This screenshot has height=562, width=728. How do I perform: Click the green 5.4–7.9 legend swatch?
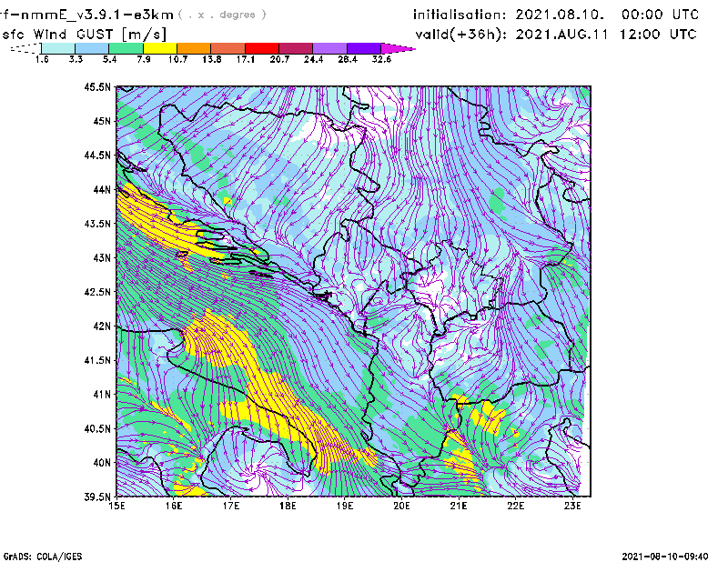[x=126, y=48]
